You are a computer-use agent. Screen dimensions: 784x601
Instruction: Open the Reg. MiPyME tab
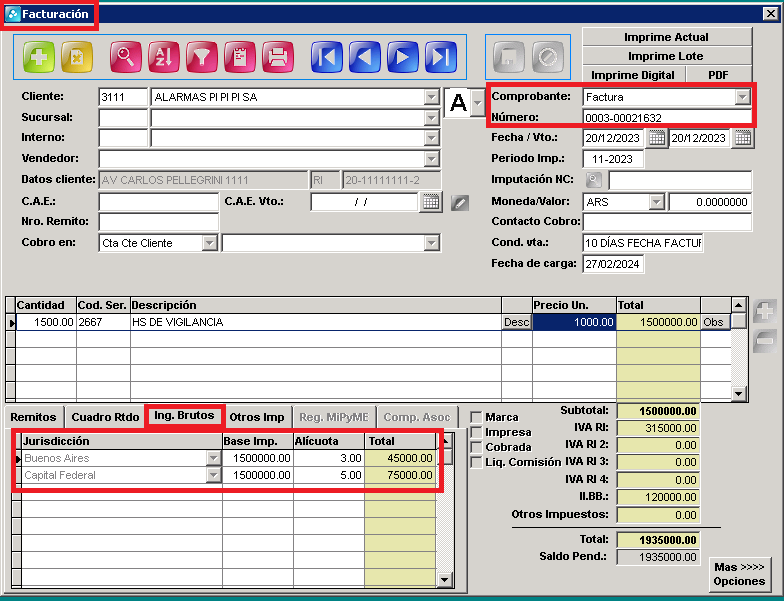pos(334,417)
